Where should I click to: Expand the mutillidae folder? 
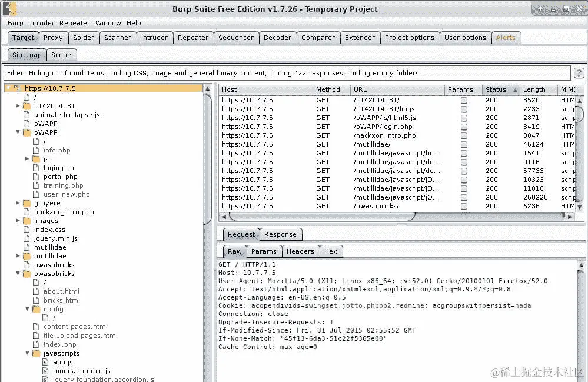(18, 256)
